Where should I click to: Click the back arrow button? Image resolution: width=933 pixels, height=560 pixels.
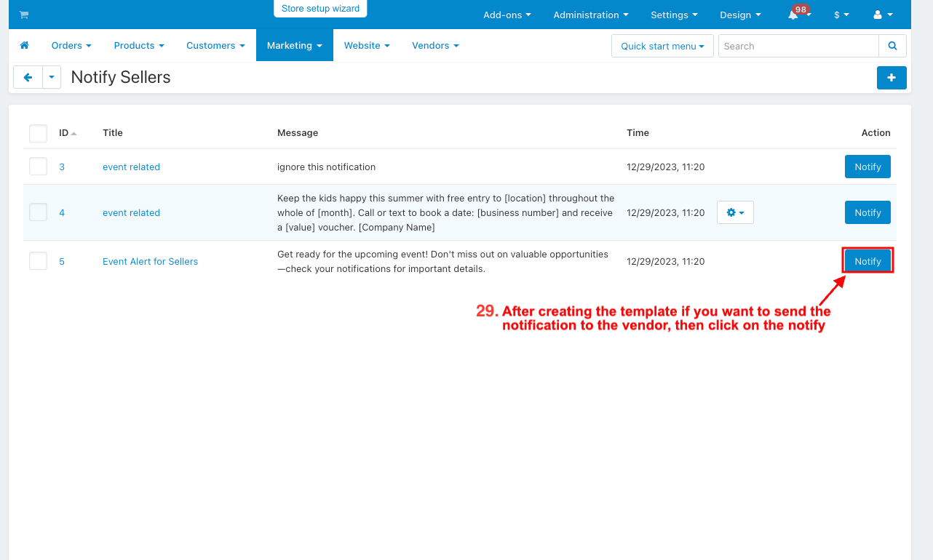point(28,77)
